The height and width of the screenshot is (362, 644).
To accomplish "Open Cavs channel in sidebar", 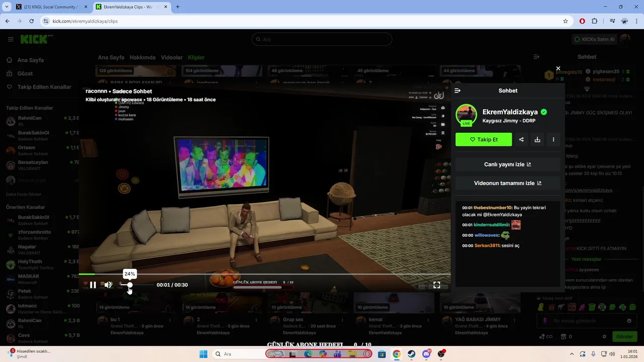I will coord(42,338).
